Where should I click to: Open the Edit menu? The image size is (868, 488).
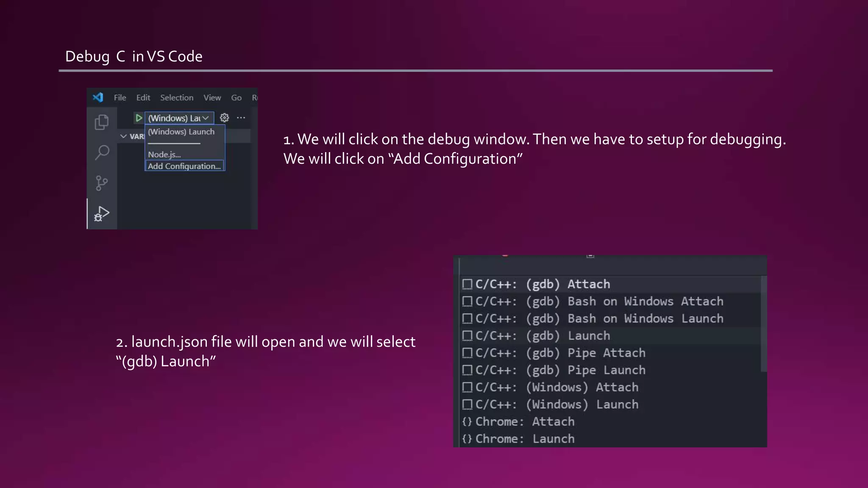coord(143,97)
